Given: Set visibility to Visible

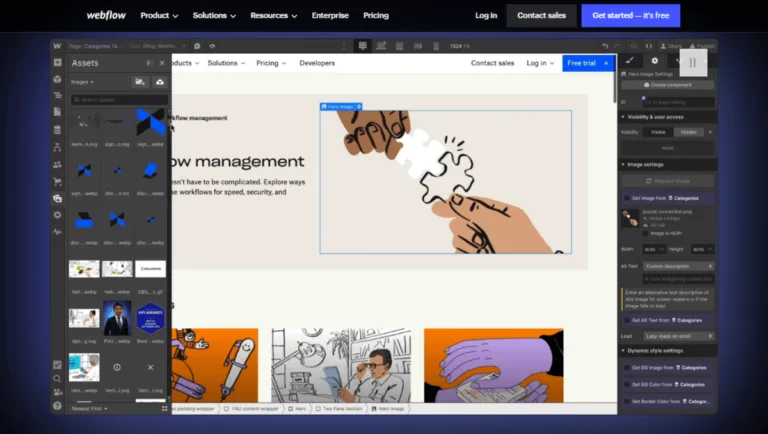Looking at the screenshot, I should (658, 132).
